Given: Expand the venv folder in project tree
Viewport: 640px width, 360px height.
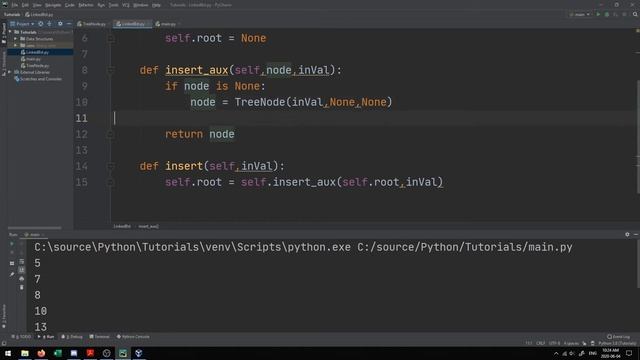Looking at the screenshot, I should [x=16, y=45].
